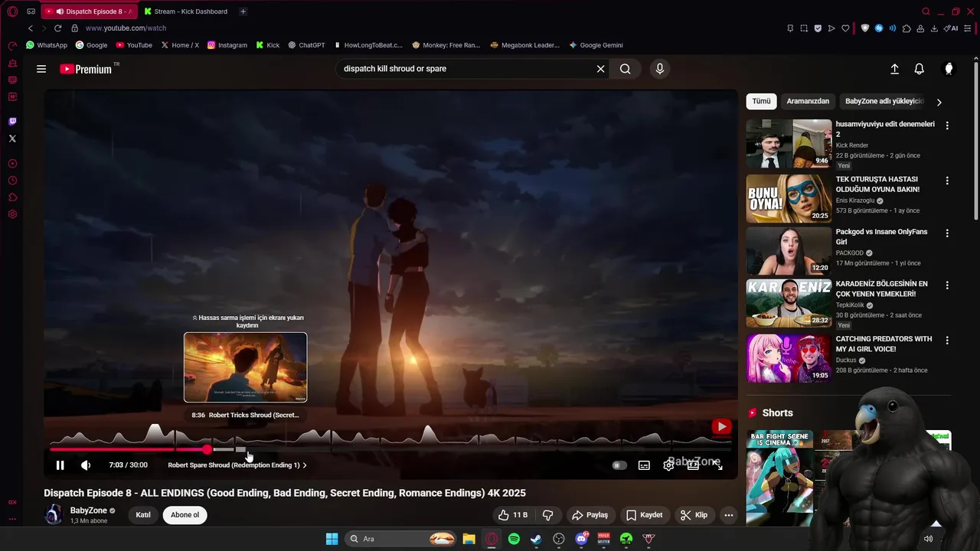Open the X icon in the Opera sidebar

12,139
